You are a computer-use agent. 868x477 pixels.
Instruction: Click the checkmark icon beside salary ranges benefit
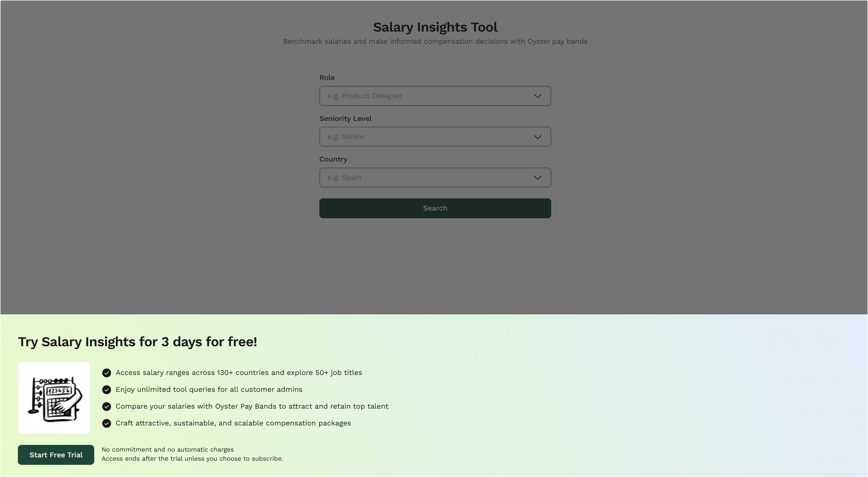(106, 373)
